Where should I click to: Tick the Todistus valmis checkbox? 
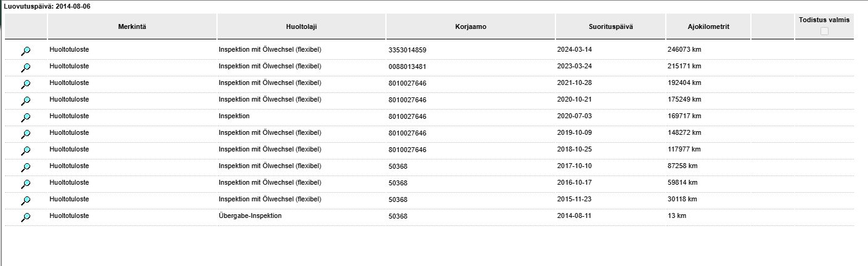pos(824,31)
